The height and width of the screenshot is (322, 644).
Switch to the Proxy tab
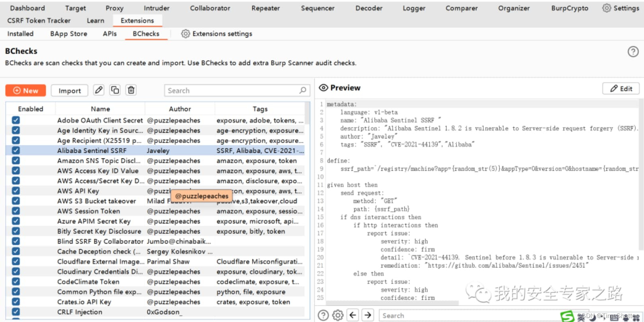pos(114,8)
